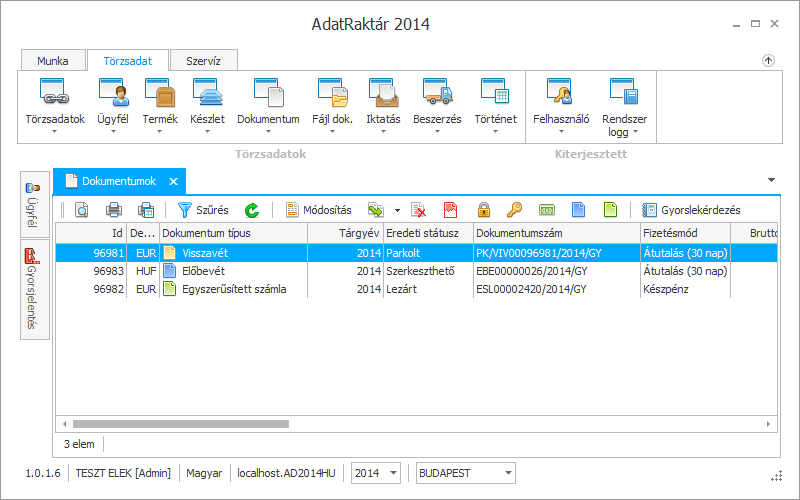Screen dimensions: 800x500
Task: Click the key icon in the toolbar
Action: point(514,210)
